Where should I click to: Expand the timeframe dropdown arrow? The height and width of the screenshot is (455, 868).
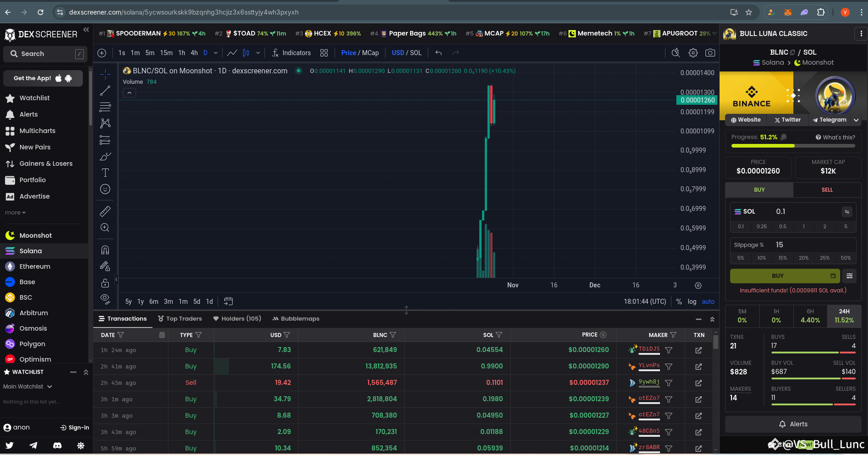pyautogui.click(x=216, y=53)
